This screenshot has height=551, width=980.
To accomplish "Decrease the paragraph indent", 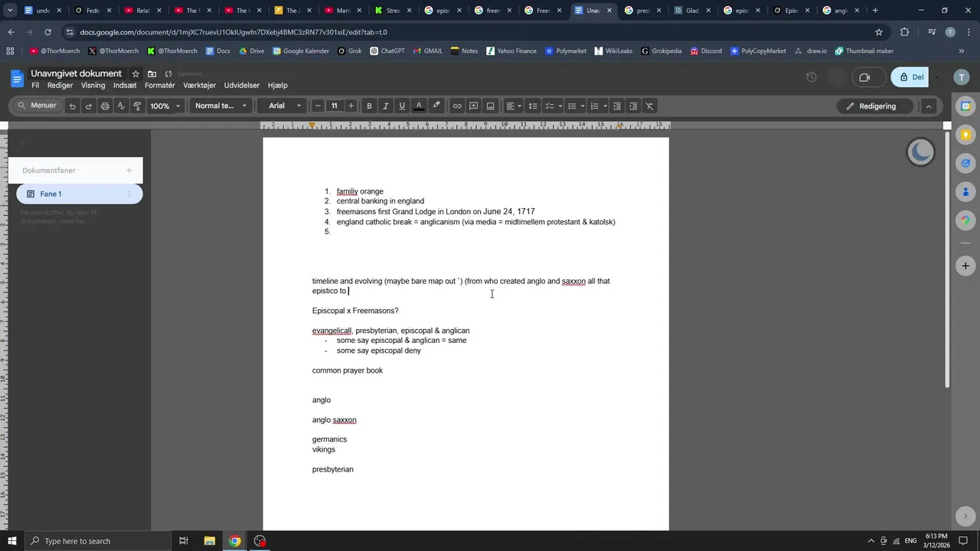I will click(x=617, y=106).
